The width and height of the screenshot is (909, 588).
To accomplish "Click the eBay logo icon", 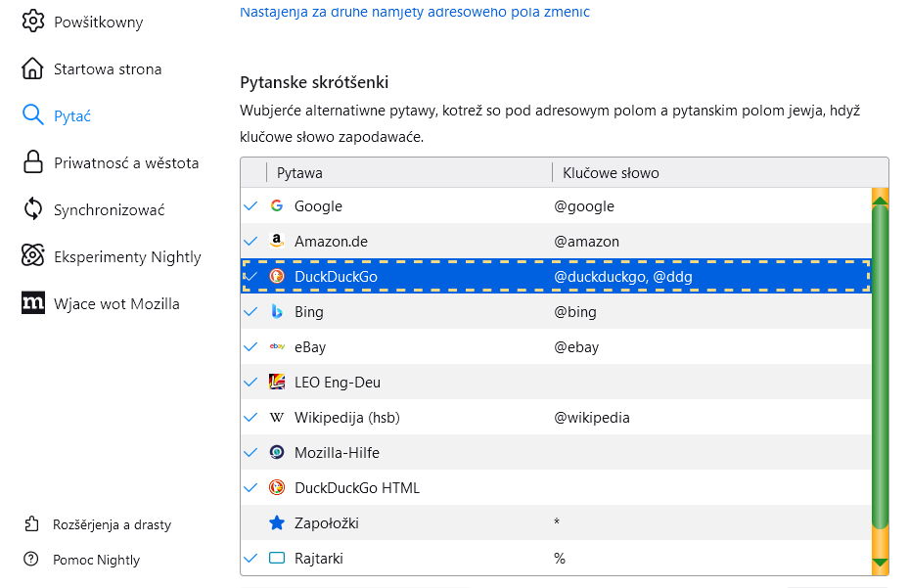I will point(277,347).
